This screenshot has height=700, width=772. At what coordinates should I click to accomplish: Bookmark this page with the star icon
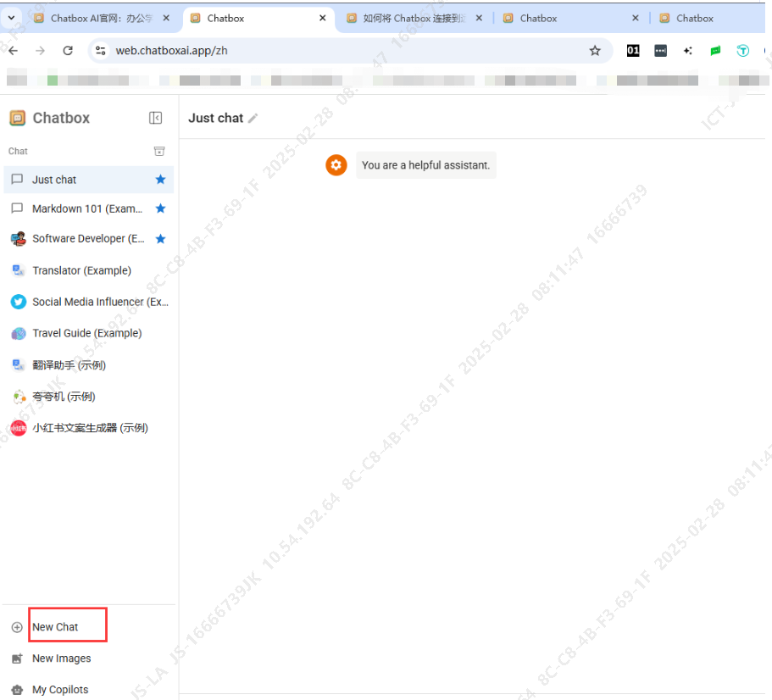point(595,51)
